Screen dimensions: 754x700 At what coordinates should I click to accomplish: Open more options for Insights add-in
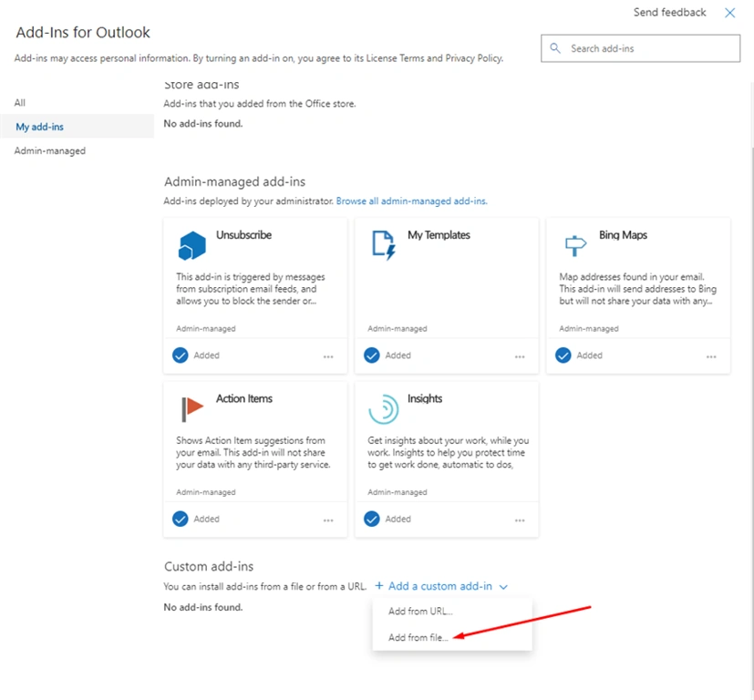pyautogui.click(x=520, y=520)
